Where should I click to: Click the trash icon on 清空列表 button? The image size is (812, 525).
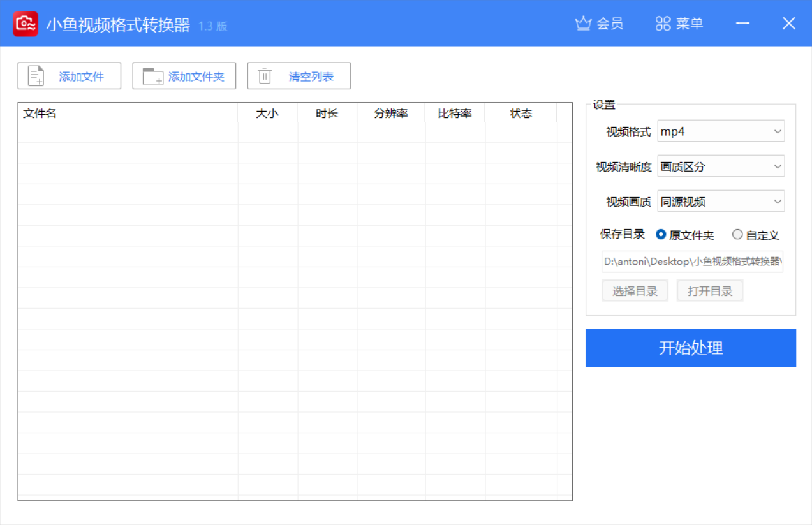point(265,75)
